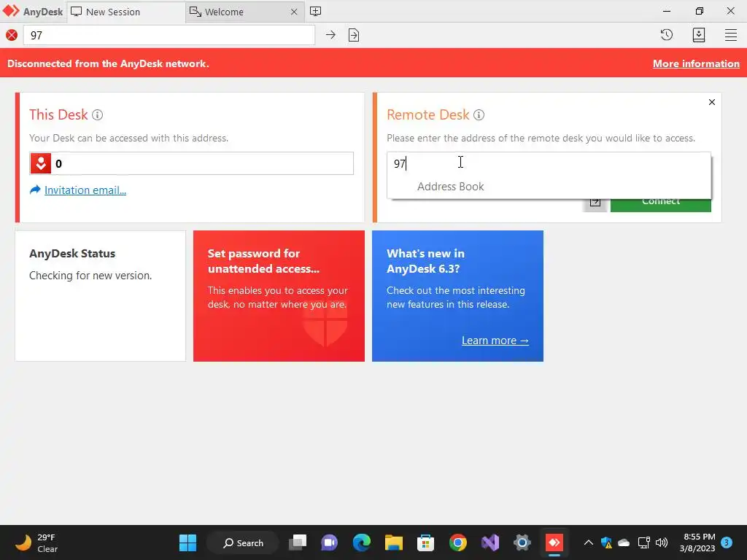Click the red This Desk address icon
747x560 pixels.
[41, 163]
